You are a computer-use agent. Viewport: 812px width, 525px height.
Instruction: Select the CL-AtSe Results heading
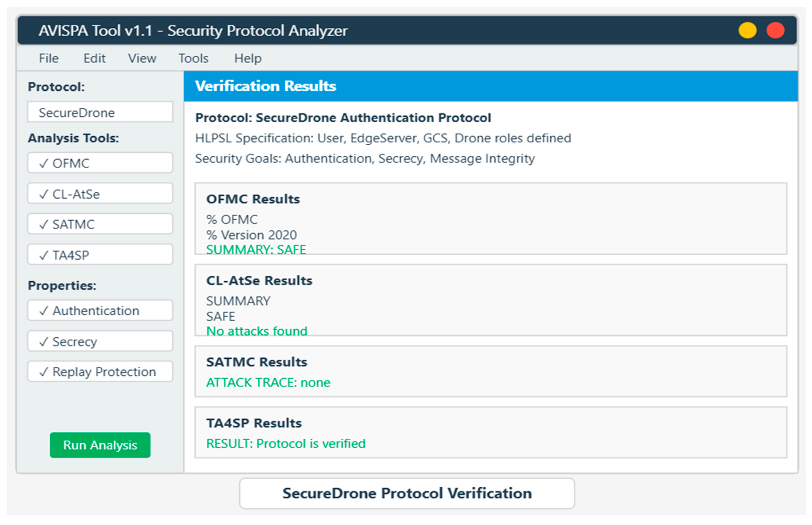[x=259, y=281]
